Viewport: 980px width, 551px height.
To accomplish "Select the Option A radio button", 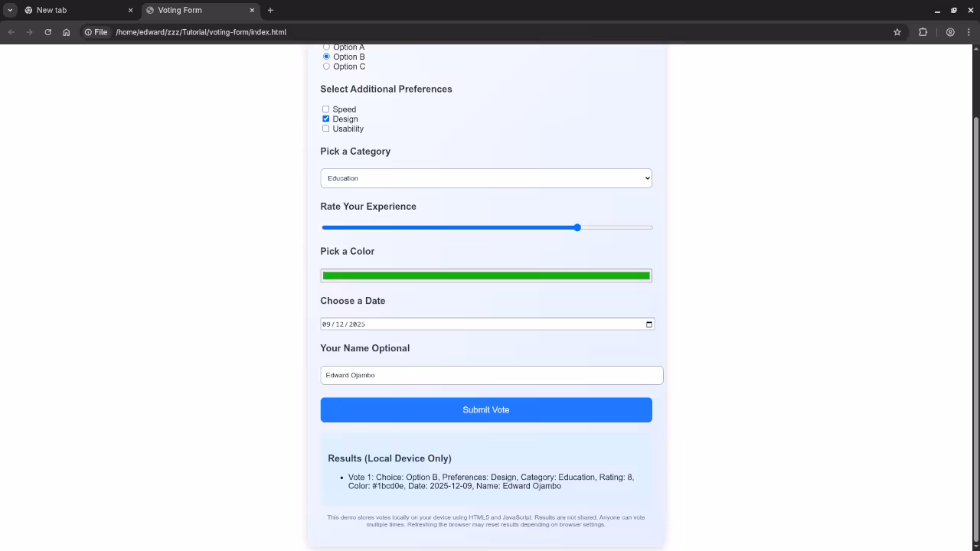I will pyautogui.click(x=326, y=47).
